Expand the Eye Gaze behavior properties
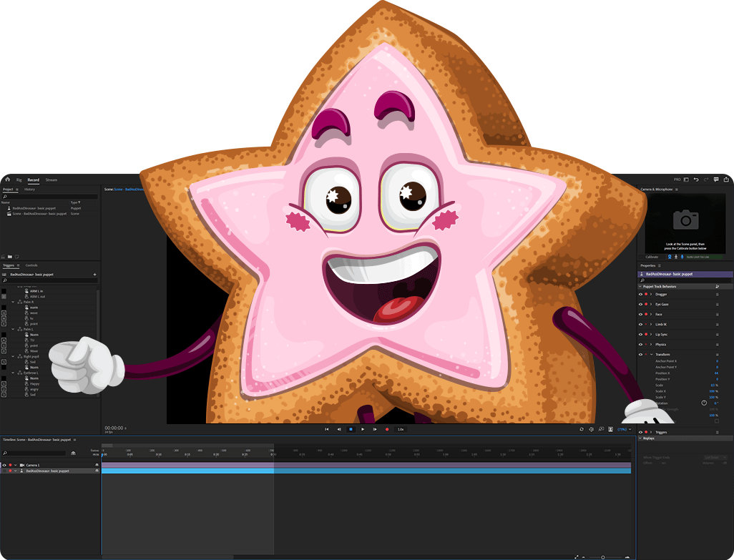This screenshot has height=560, width=734. 651,304
